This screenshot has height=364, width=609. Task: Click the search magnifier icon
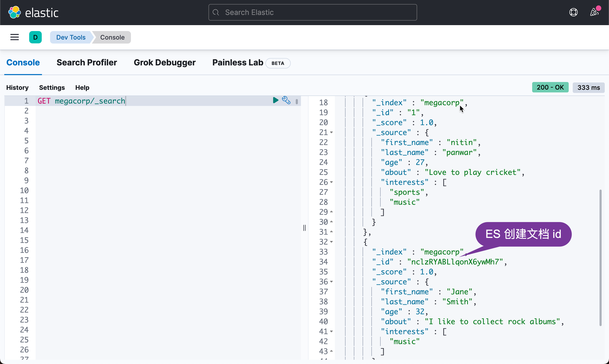(216, 12)
